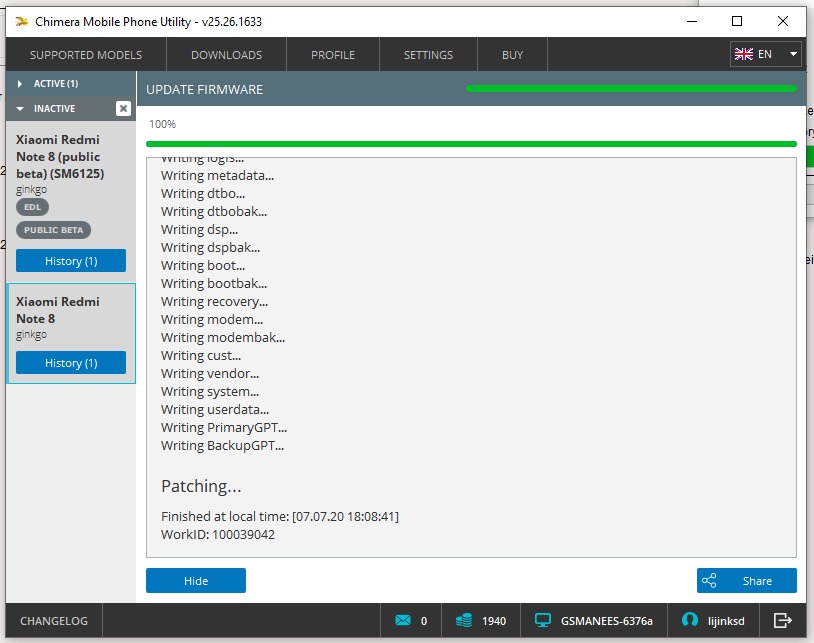Viewport: 814px width, 643px height.
Task: Close the Inactive devices list
Action: coord(123,108)
